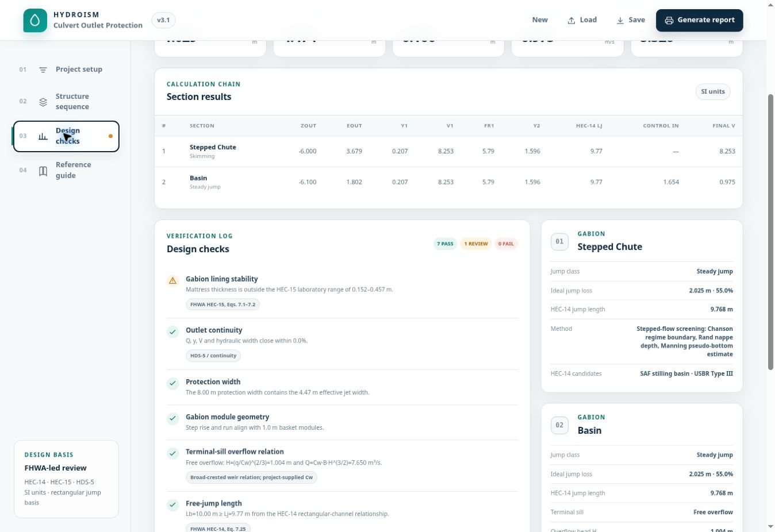Click the Gabion module geometry title
This screenshot has width=775, height=532.
(x=227, y=417)
